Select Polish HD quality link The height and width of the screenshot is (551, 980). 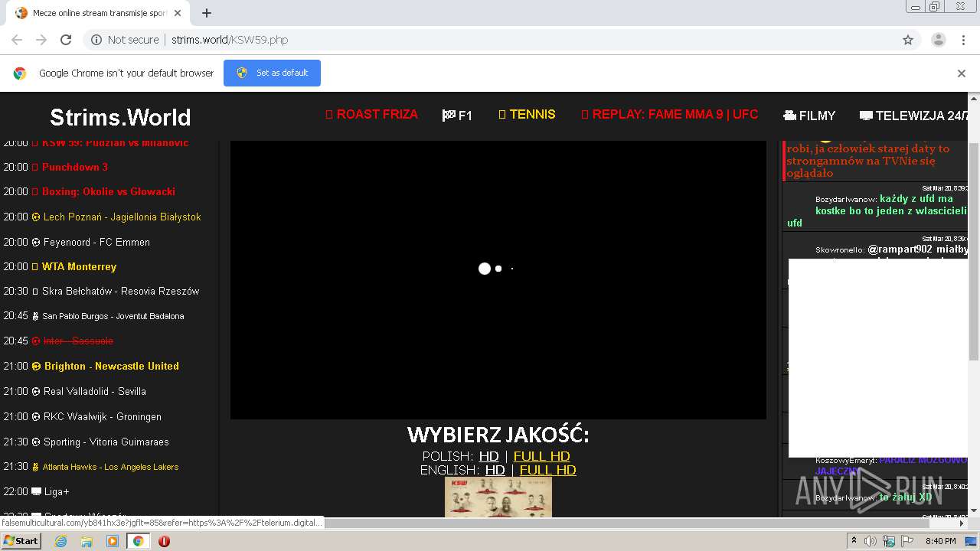point(488,456)
